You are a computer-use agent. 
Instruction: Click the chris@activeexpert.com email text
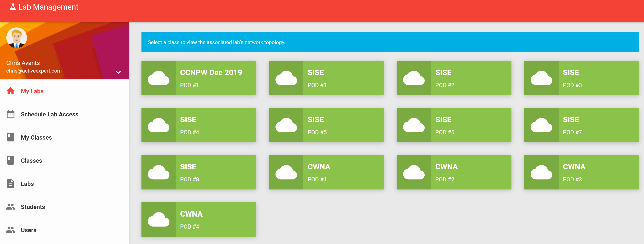(34, 71)
